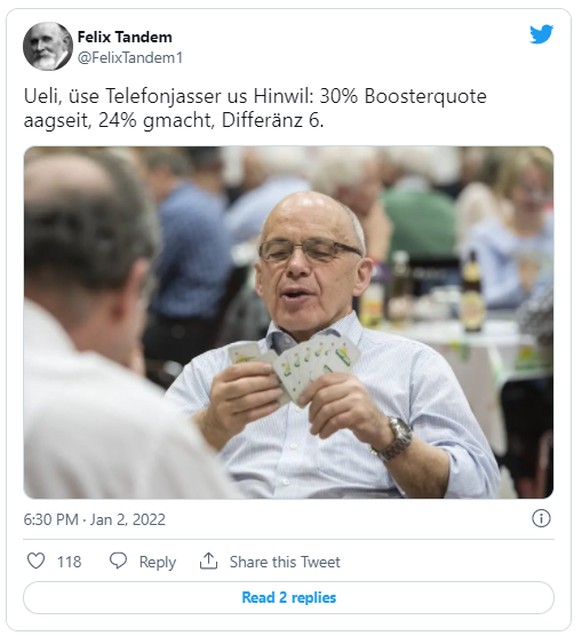Click the tweet text about Boosterquote
The image size is (582, 636).
[255, 108]
